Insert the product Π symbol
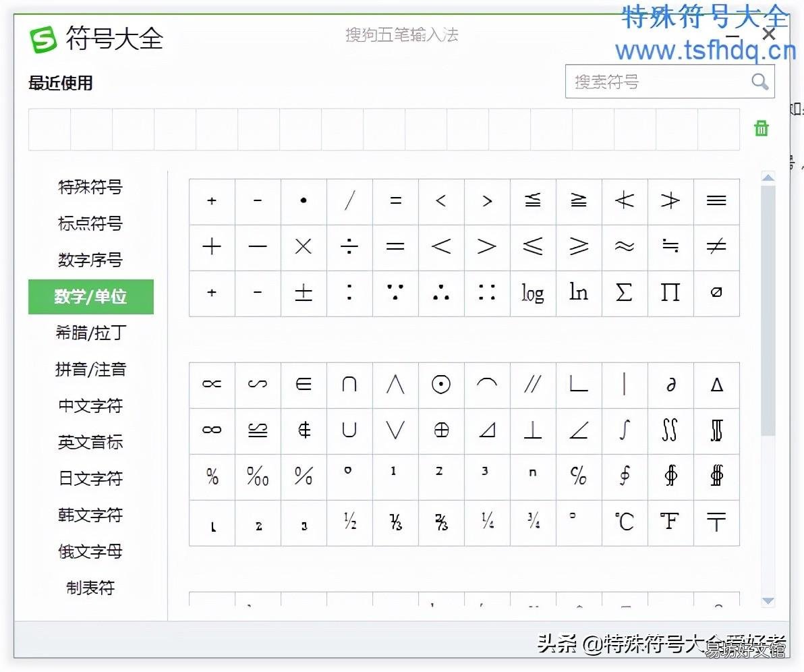Screen dimensions: 804x672 [x=670, y=293]
